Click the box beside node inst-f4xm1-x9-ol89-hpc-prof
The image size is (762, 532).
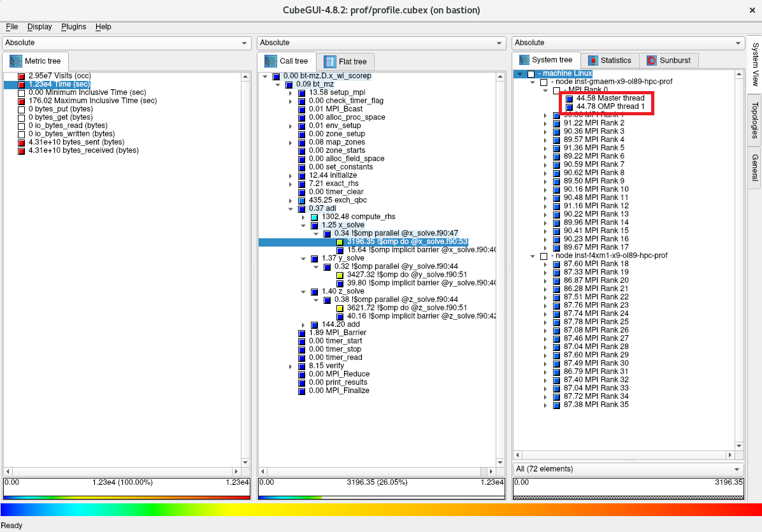tap(543, 256)
